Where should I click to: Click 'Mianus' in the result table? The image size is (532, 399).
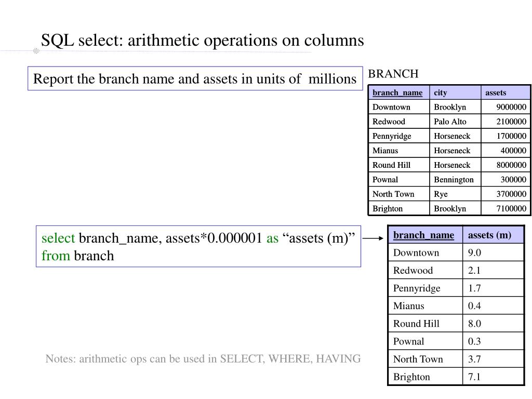pyautogui.click(x=408, y=306)
